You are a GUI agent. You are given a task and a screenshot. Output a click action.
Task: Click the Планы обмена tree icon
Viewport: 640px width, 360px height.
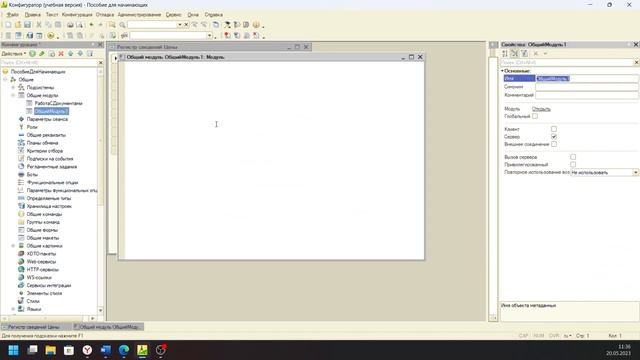21,143
